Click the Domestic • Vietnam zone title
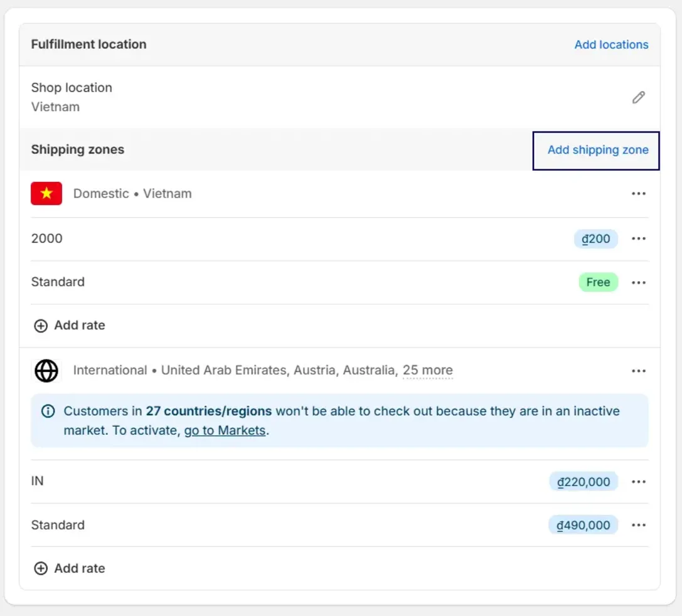Viewport: 682px width, 616px height. [132, 193]
